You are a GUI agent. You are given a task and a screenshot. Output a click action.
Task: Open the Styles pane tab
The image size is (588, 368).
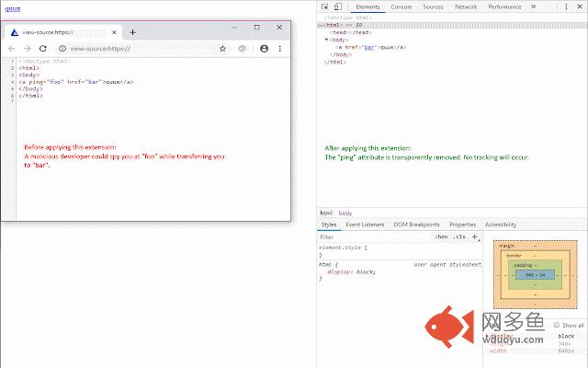pyautogui.click(x=329, y=224)
